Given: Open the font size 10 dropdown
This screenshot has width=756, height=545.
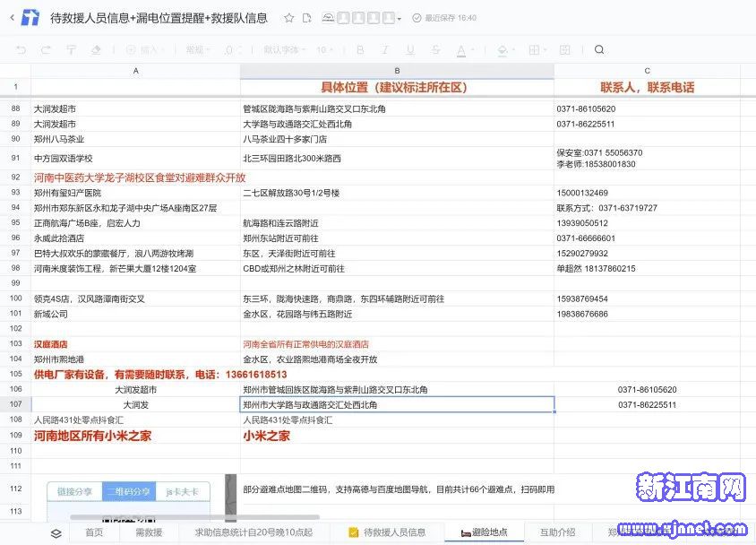Looking at the screenshot, I should [324, 49].
